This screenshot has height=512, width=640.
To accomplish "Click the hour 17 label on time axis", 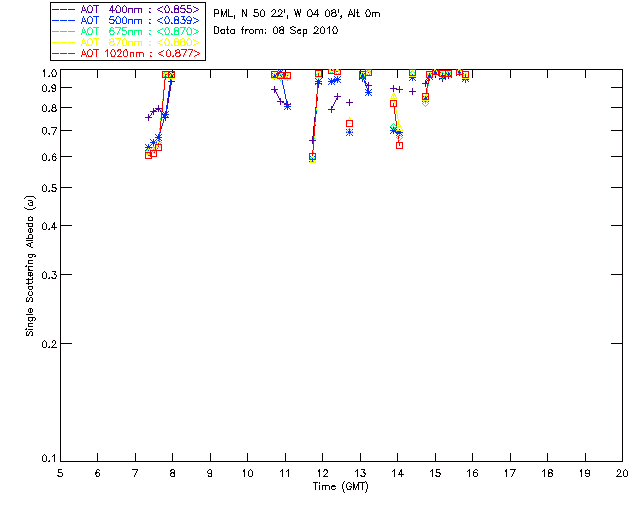I will [510, 473].
